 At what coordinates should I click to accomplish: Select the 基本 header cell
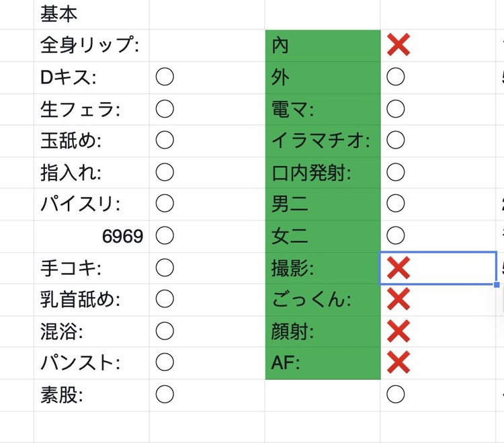91,13
